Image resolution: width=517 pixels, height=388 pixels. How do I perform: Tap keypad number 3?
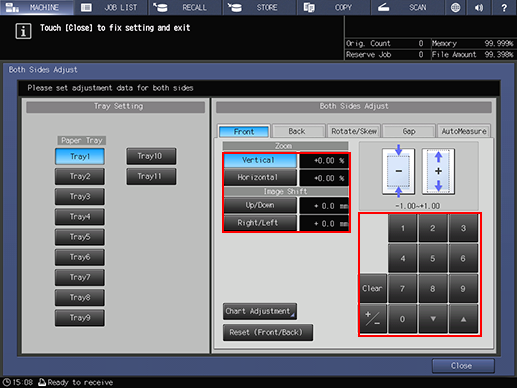click(463, 228)
